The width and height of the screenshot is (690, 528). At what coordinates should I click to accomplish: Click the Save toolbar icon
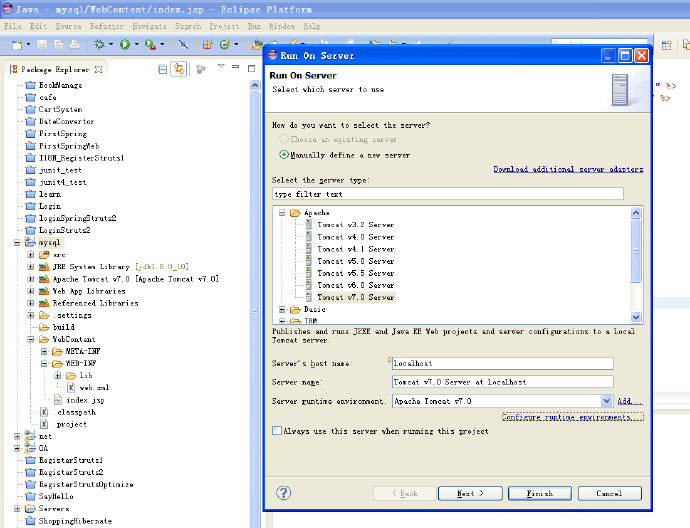[42, 44]
